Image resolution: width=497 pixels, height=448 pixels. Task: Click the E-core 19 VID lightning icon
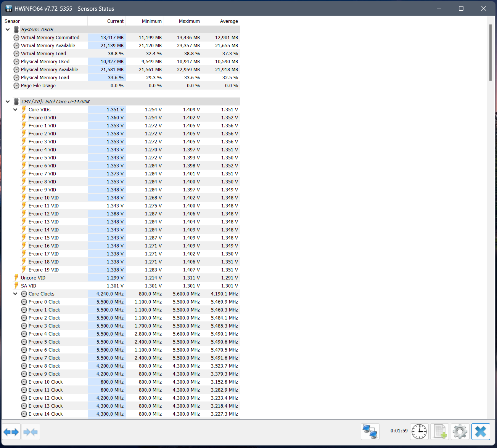pos(24,270)
